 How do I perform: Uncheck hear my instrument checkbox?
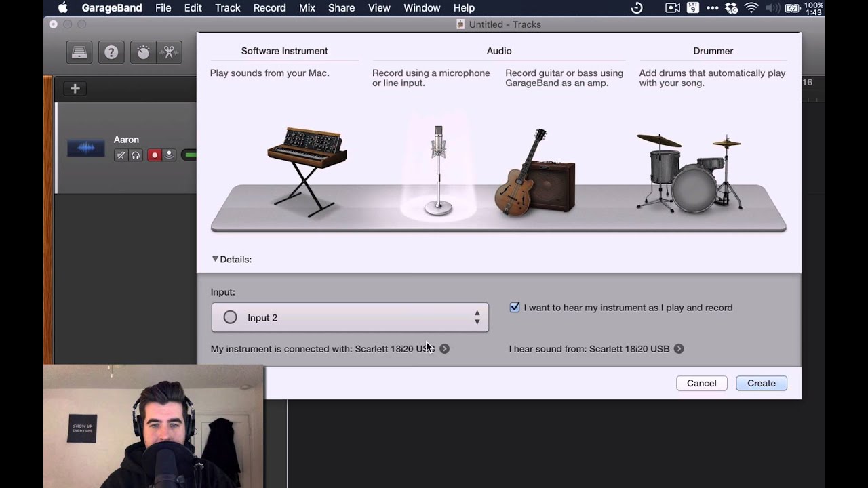click(515, 307)
